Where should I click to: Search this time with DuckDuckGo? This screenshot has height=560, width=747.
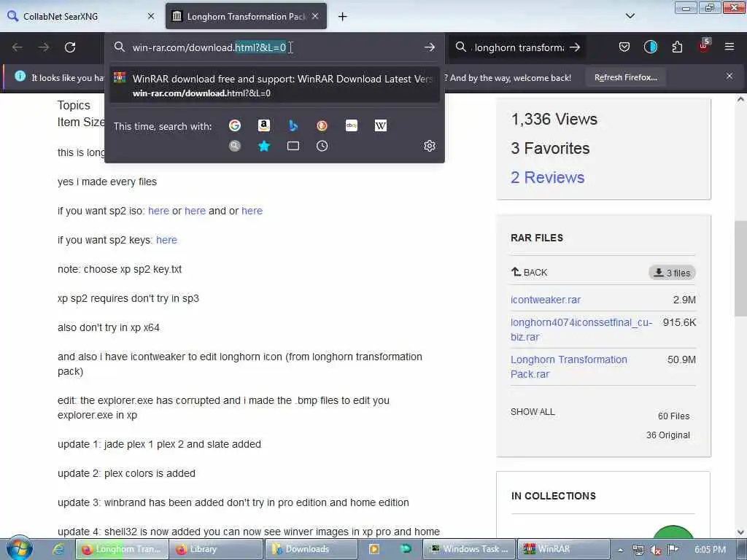(322, 125)
